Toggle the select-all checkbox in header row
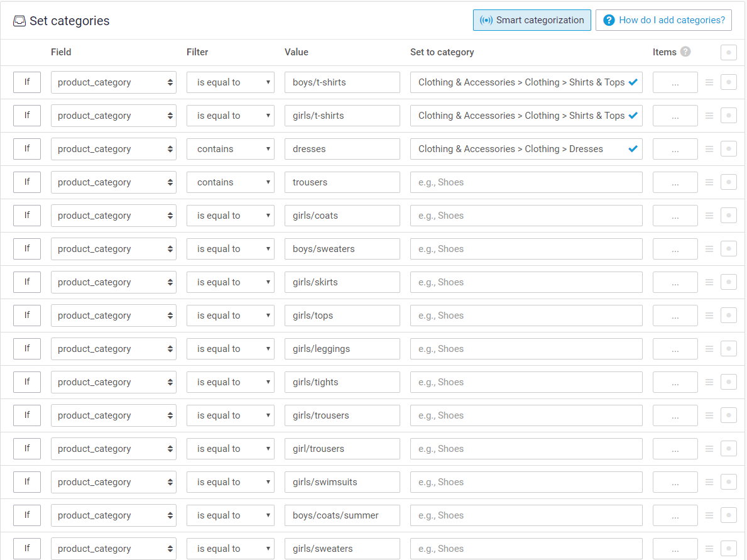Viewport: 747px width, 560px height. click(728, 52)
